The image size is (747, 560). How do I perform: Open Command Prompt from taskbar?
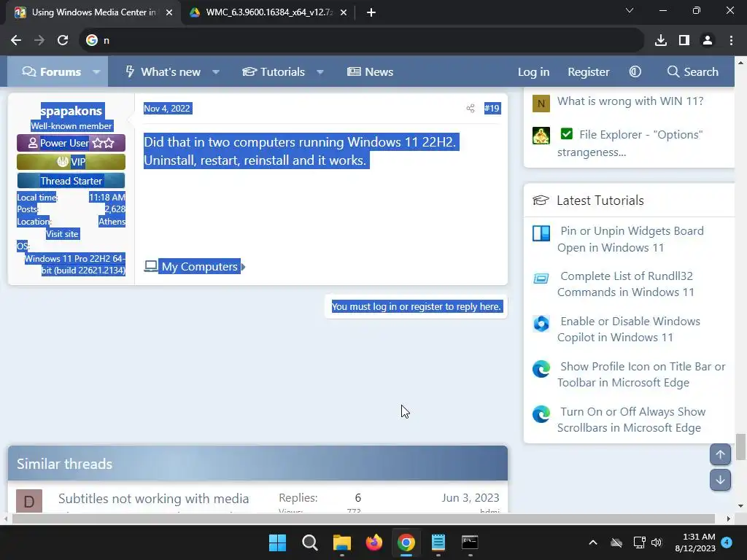pyautogui.click(x=470, y=542)
